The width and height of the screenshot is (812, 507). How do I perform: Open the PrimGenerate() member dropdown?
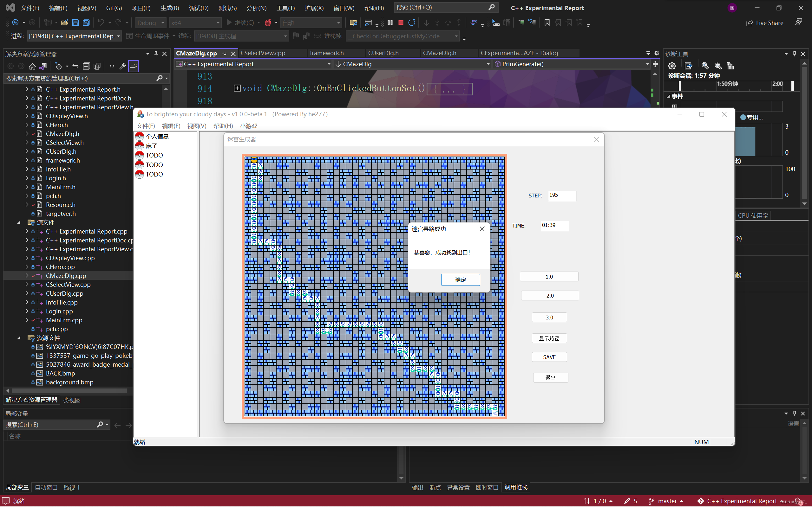647,64
